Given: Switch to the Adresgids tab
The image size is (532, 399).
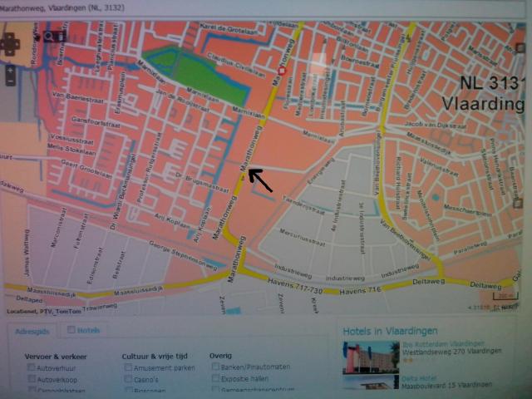Looking at the screenshot, I should [x=32, y=330].
